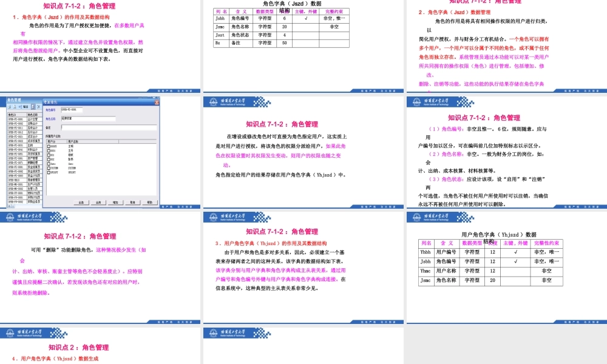Click the X close icon on role management toolbar
607x364 pixels.
pos(39,106)
